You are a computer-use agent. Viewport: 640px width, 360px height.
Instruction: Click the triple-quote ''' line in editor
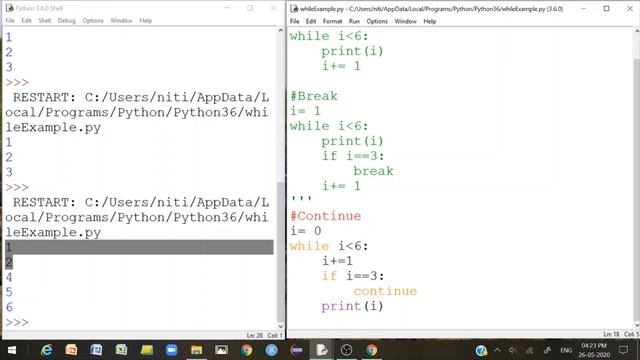(301, 199)
